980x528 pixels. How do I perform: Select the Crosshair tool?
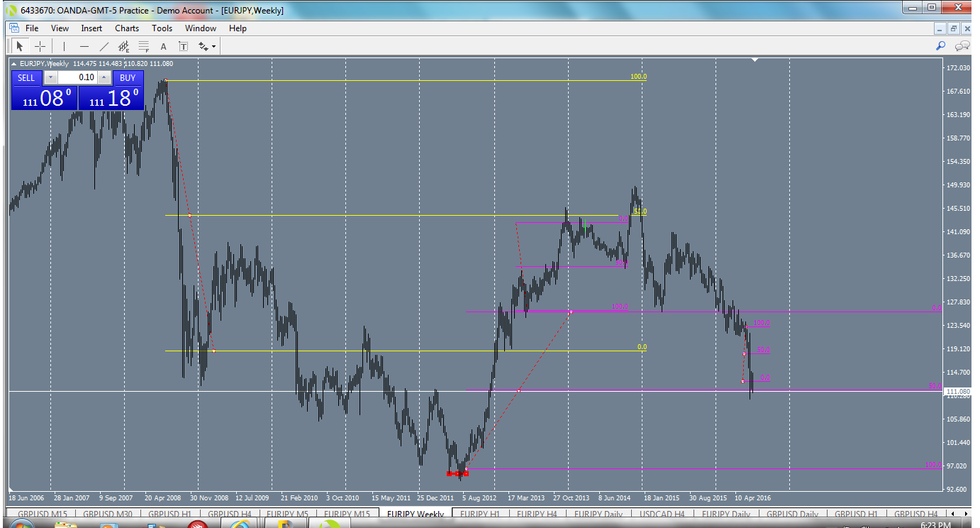point(41,46)
